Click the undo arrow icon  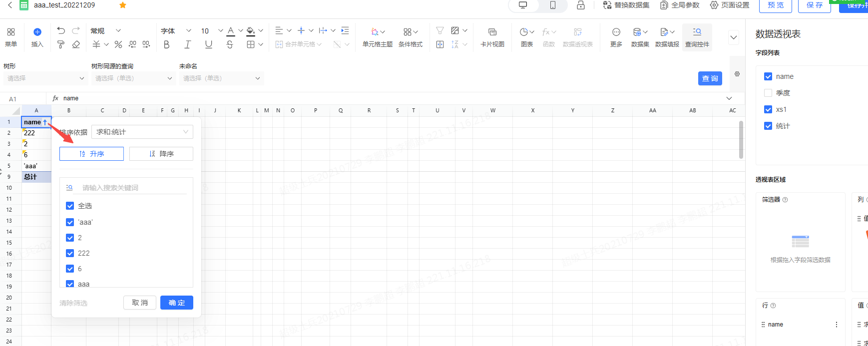[x=61, y=30]
